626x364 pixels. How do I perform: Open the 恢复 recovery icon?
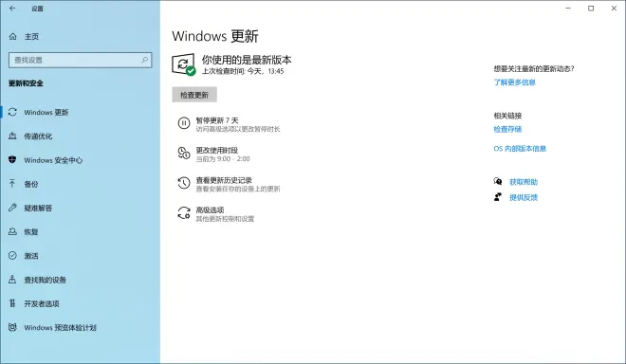[x=12, y=231]
